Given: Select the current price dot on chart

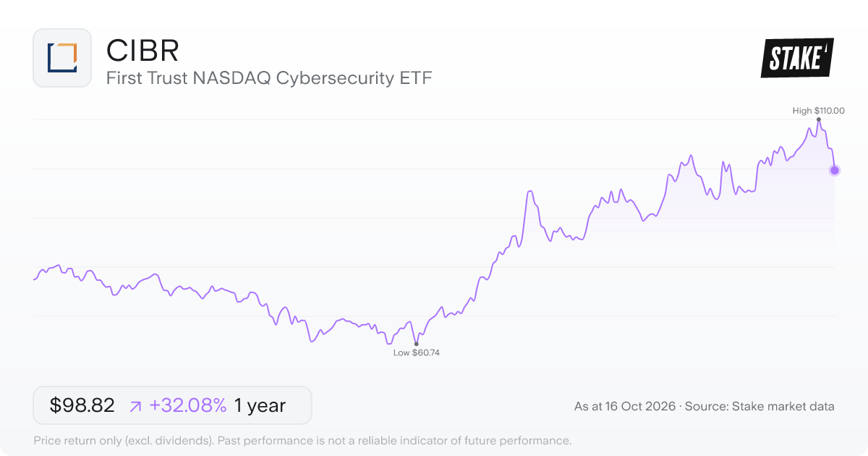Looking at the screenshot, I should coord(835,170).
